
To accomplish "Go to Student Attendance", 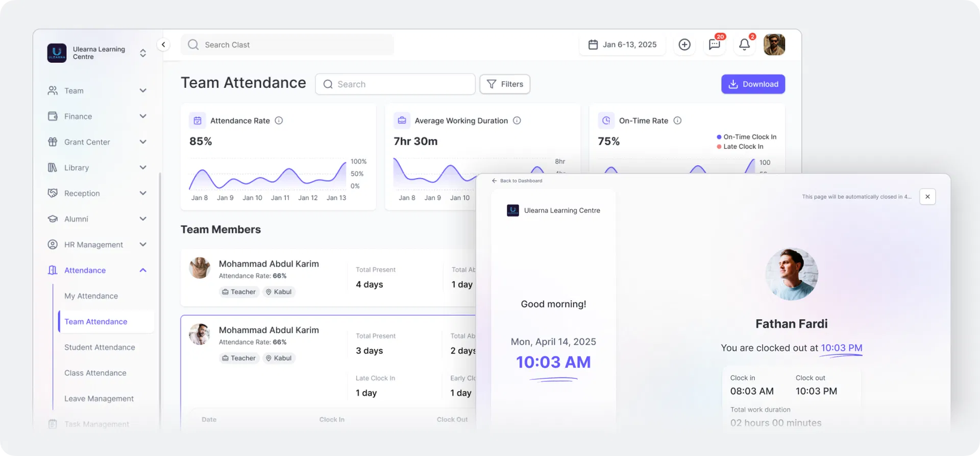I will click(x=100, y=347).
